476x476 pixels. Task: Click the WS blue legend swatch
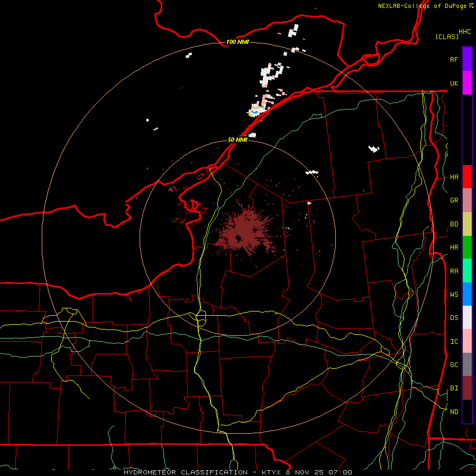(467, 294)
